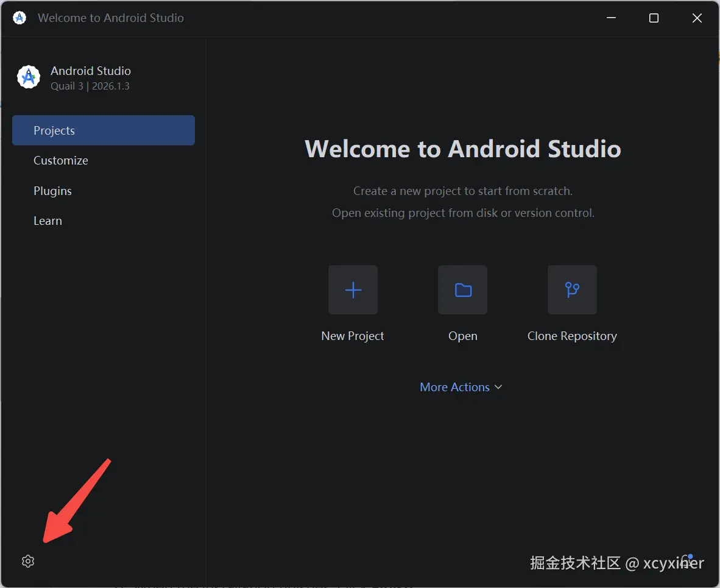Click the Quail 3 version text
Screen dimensions: 720x588
[x=90, y=86]
